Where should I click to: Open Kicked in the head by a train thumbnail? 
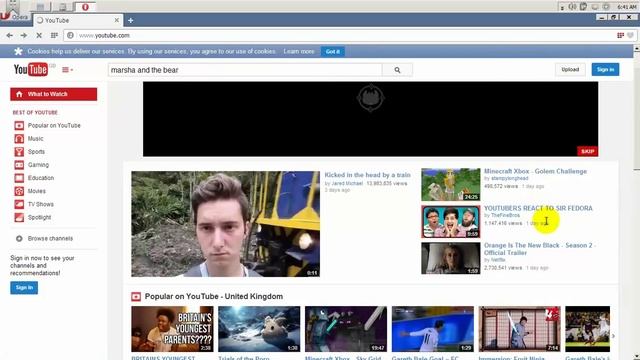coord(225,224)
